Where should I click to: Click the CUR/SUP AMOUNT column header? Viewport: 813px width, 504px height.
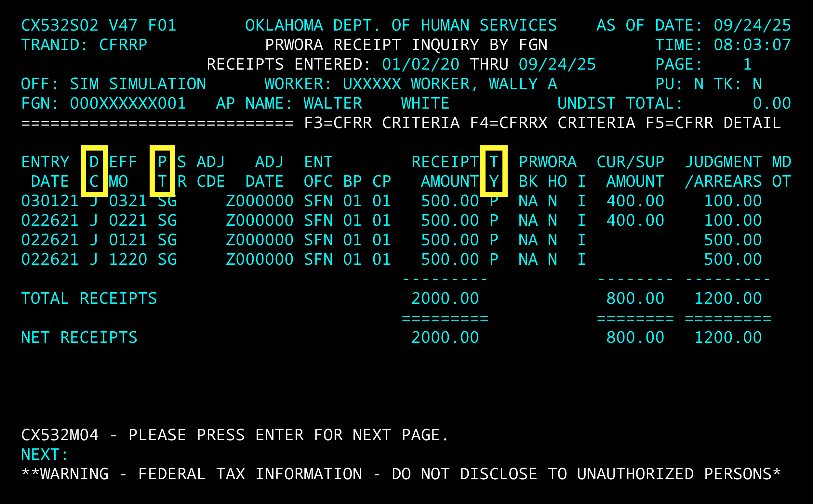tap(631, 172)
